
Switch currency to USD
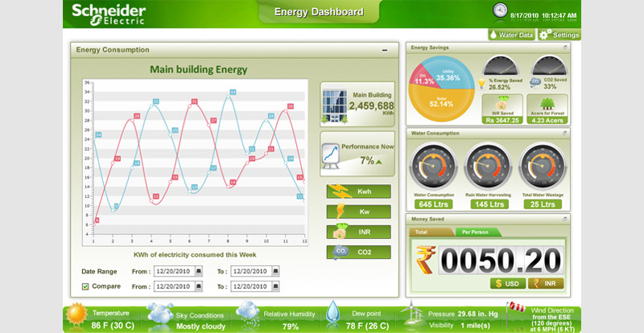coord(509,283)
